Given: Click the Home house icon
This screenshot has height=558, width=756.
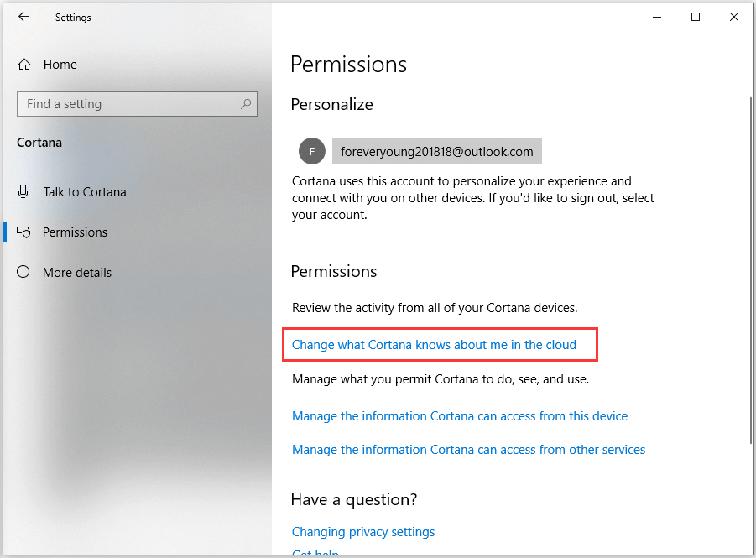Looking at the screenshot, I should coord(24,65).
